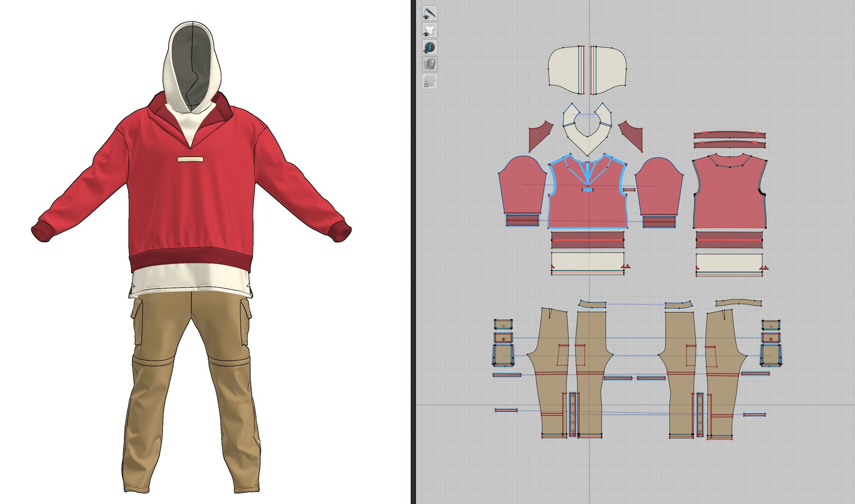The width and height of the screenshot is (855, 504).
Task: Select the top small left pocket flap piece
Action: (503, 325)
